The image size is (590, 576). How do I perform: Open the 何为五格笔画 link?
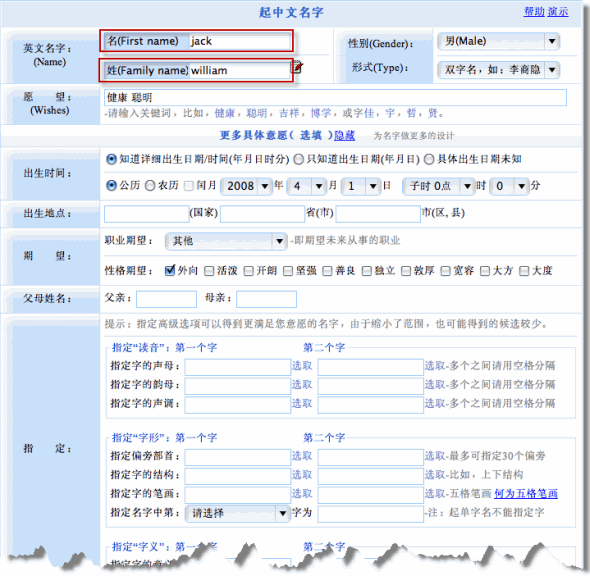pos(526,493)
